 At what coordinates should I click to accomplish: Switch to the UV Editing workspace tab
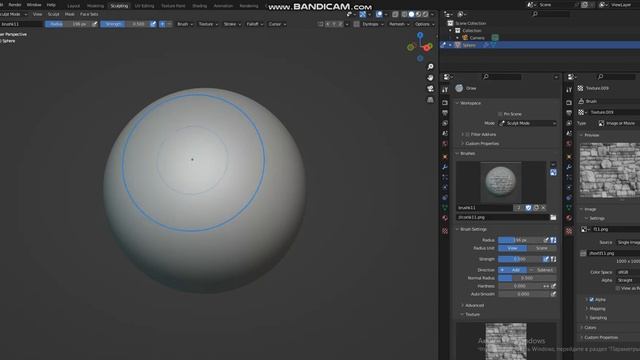(144, 6)
